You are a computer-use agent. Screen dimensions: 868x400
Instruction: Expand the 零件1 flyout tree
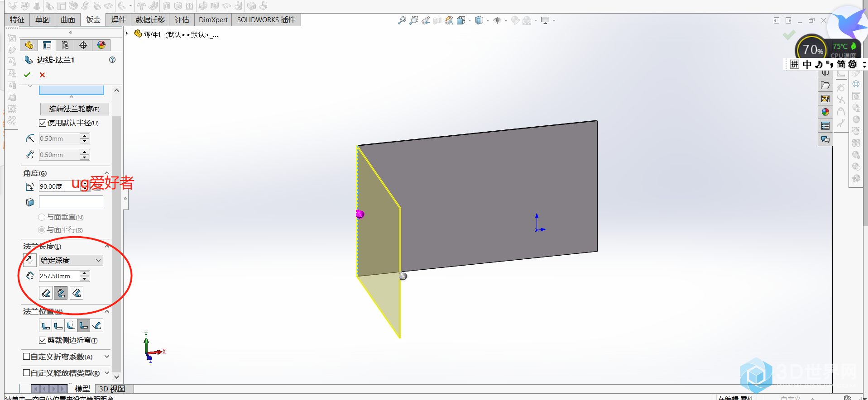[x=127, y=33]
